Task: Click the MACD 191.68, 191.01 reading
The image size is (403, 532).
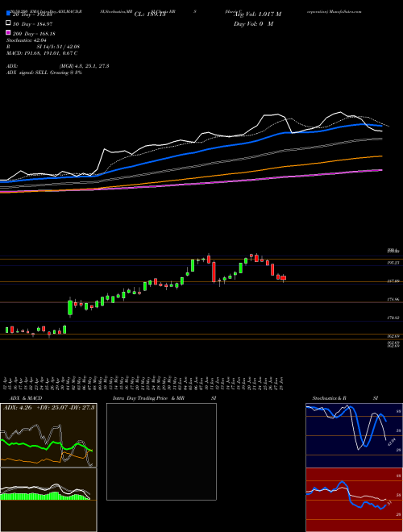Action: tap(42, 53)
